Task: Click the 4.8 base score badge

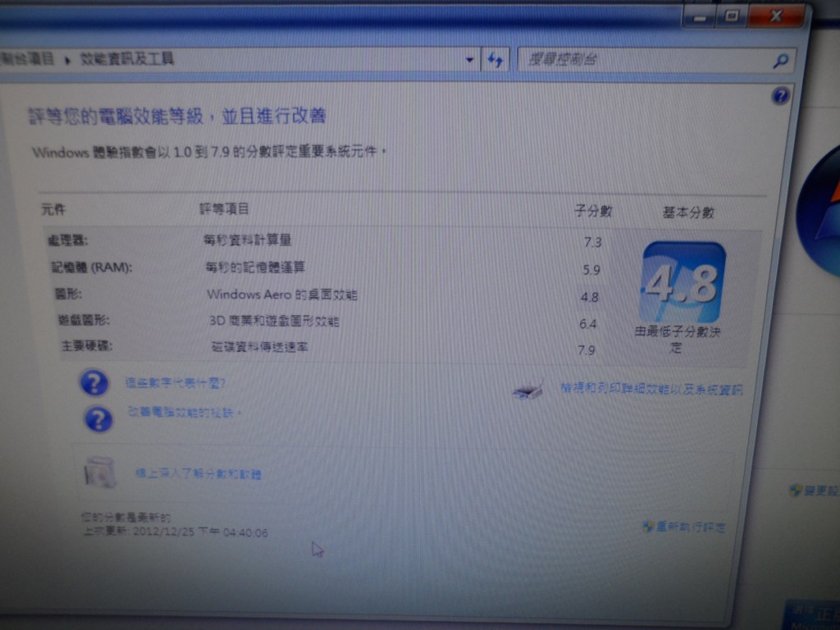Action: [x=682, y=282]
